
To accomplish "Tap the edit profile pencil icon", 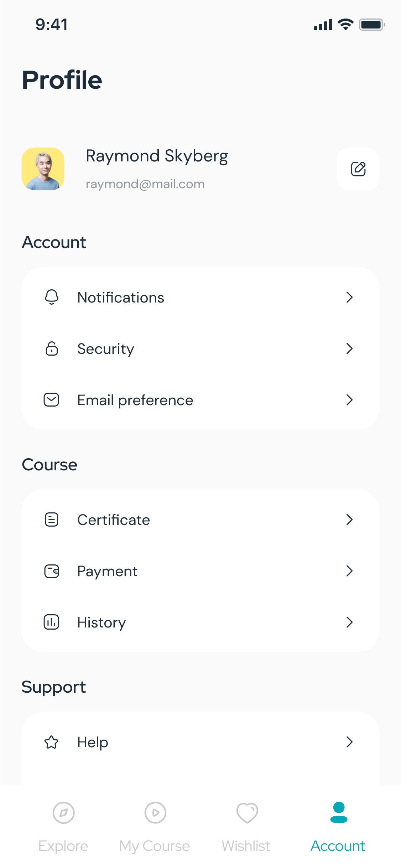I will 358,169.
